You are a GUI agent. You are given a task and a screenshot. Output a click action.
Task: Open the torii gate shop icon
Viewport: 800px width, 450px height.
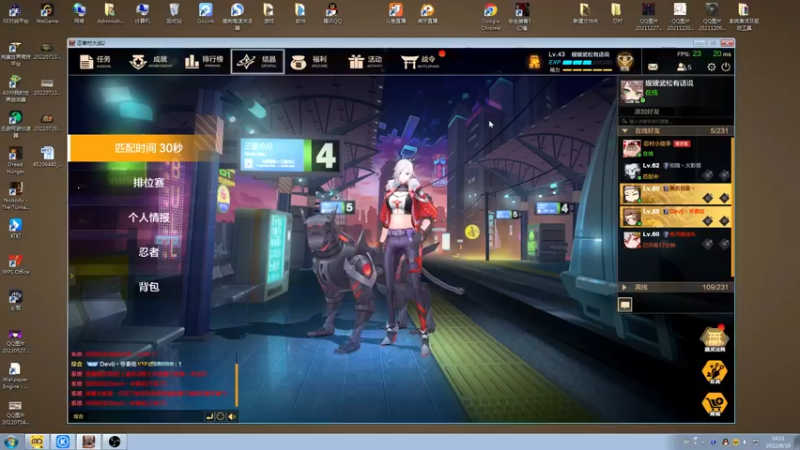click(x=714, y=338)
